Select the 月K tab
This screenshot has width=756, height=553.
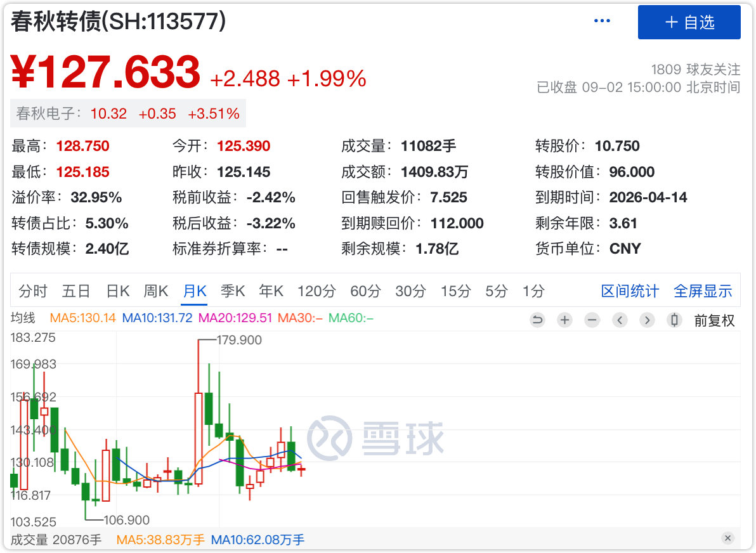194,290
